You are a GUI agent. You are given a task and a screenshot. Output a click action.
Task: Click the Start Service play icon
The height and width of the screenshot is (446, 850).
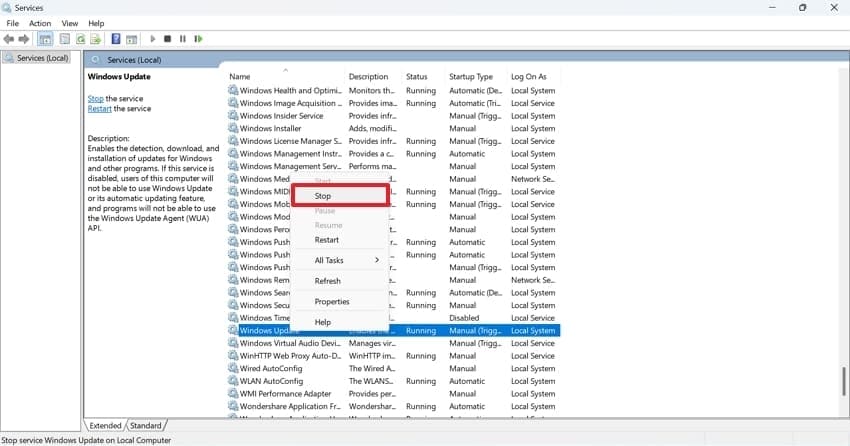[153, 39]
